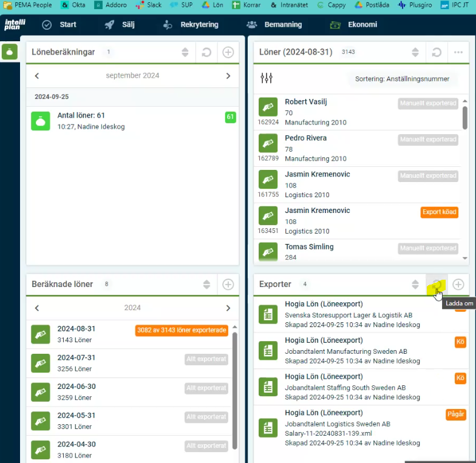Screen dimensions: 476x463
Task: Go to next month after september 2024
Action: click(x=228, y=76)
